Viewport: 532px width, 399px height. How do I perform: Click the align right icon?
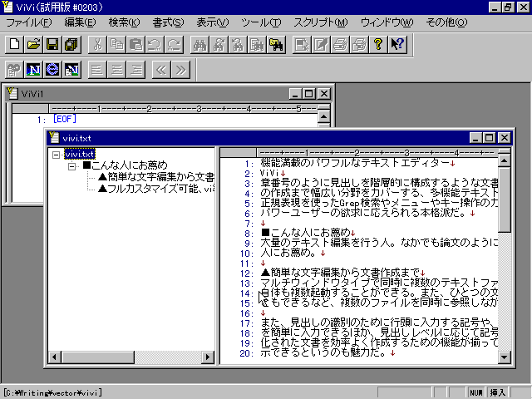tap(135, 70)
